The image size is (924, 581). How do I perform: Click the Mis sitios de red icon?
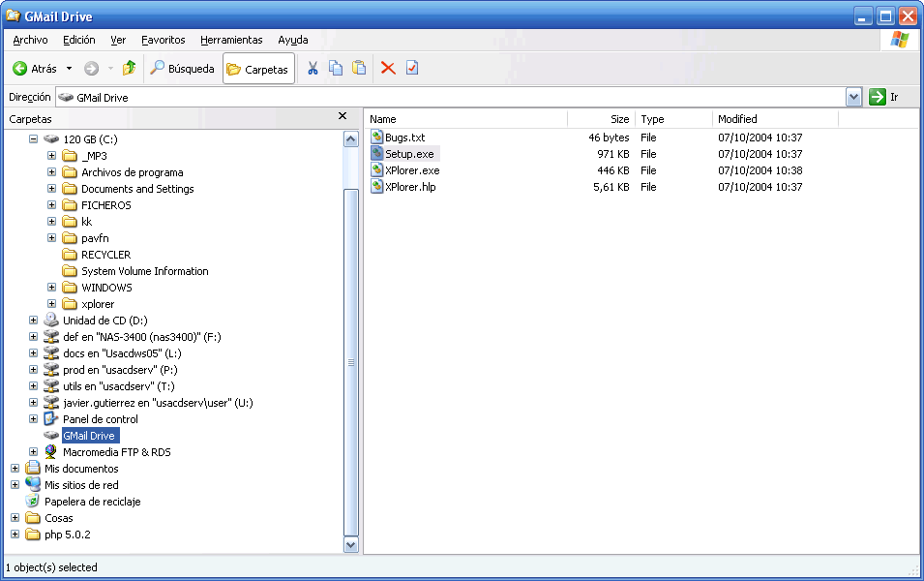click(33, 485)
